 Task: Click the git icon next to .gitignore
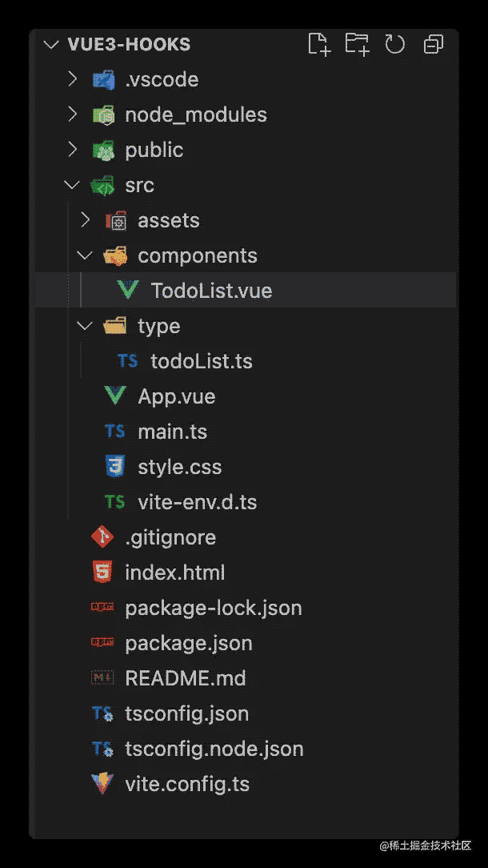coord(102,537)
